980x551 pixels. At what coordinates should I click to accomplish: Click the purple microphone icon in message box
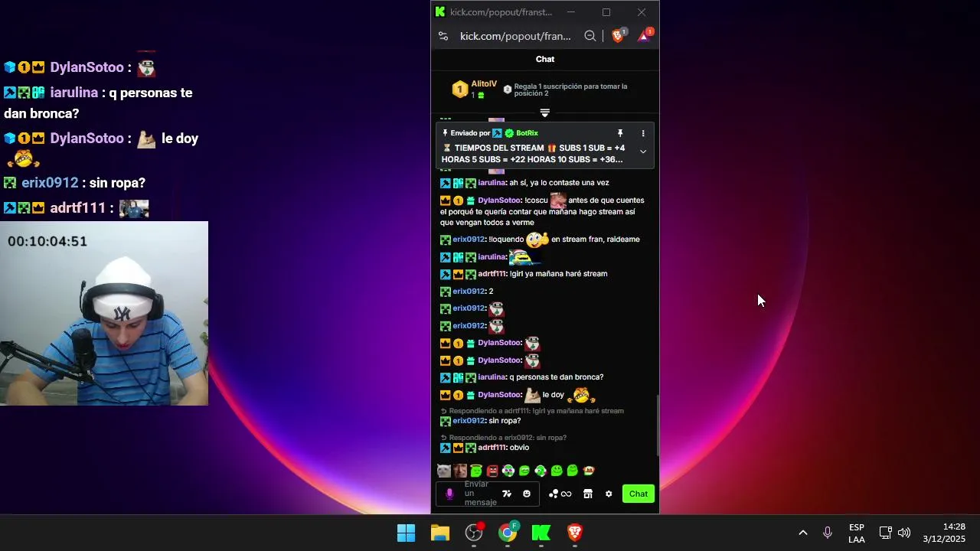tap(449, 494)
